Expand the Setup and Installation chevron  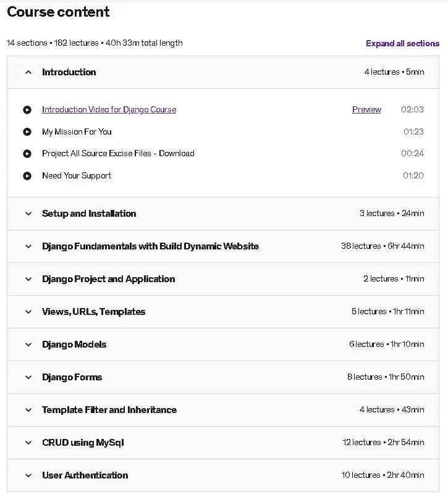[x=28, y=214]
